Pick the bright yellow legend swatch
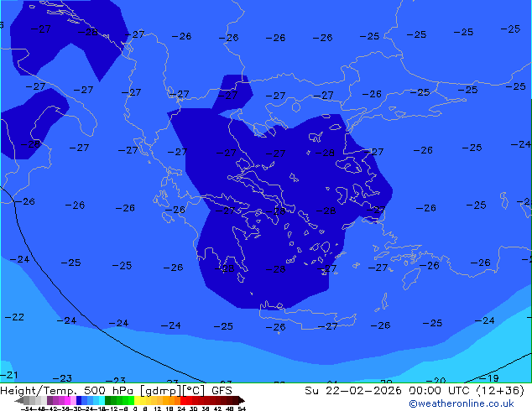 coord(137,400)
